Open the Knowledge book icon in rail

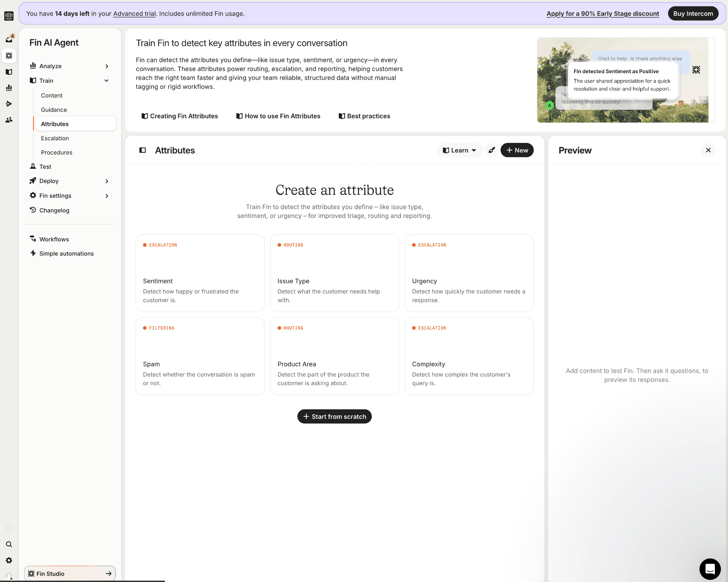tap(9, 72)
